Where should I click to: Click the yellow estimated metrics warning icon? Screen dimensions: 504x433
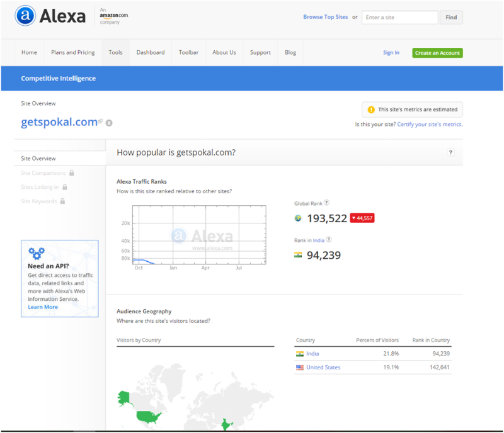371,110
